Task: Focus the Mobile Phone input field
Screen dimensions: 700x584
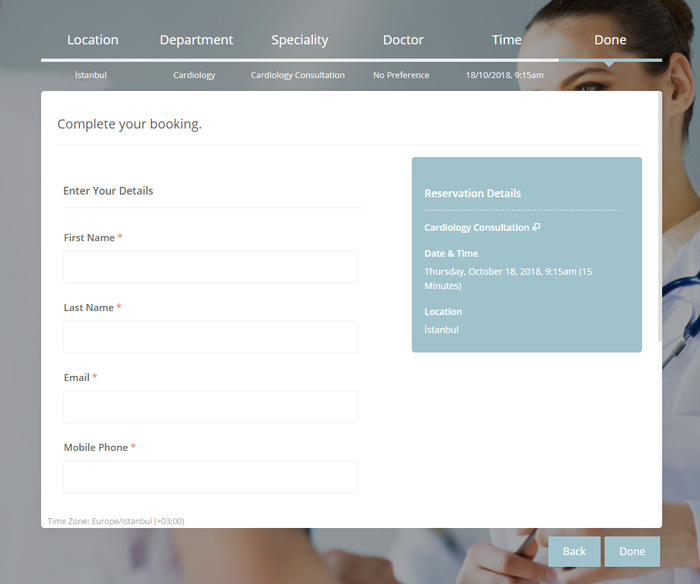Action: click(x=210, y=477)
